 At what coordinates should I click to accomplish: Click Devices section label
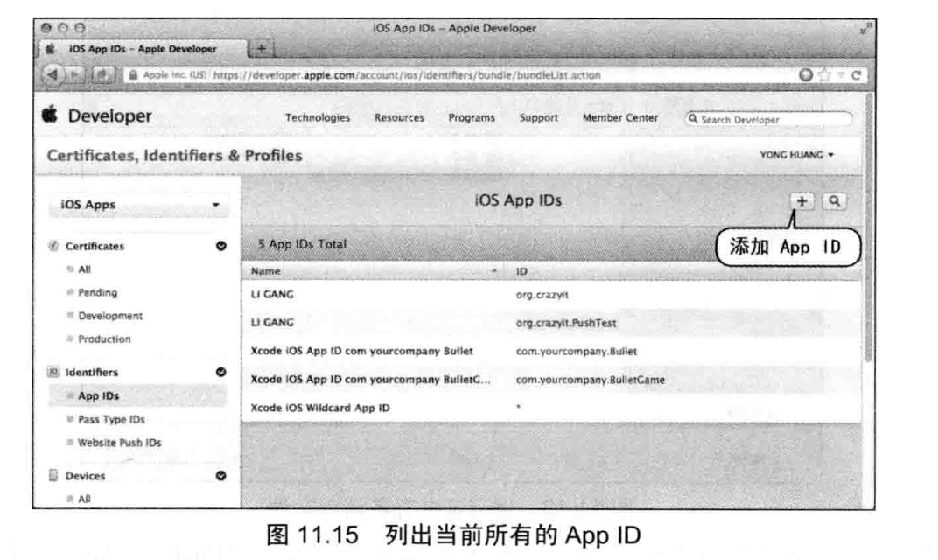[x=85, y=476]
